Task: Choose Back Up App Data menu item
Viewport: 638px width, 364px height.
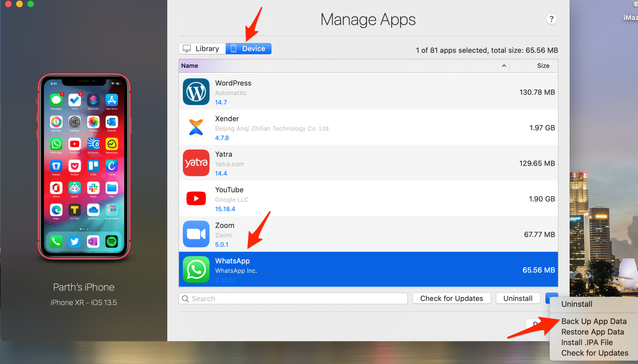Action: click(593, 321)
